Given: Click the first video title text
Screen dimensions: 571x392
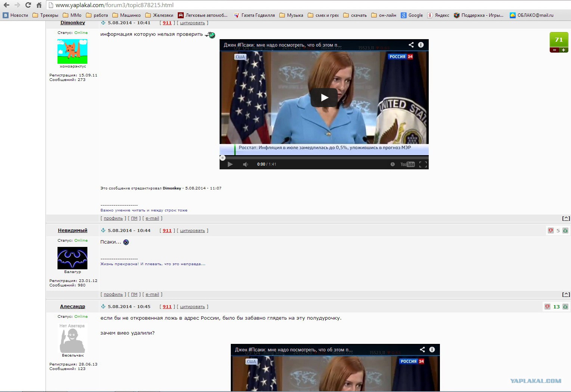Looking at the screenshot, I should (x=283, y=45).
